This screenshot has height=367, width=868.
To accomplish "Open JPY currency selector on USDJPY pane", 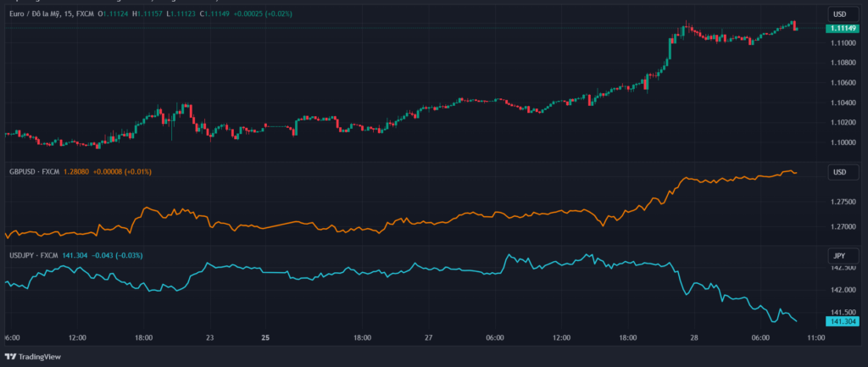I will tap(840, 254).
